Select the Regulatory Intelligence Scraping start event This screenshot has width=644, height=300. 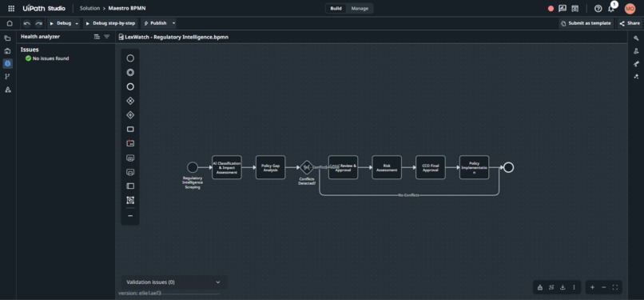click(193, 167)
